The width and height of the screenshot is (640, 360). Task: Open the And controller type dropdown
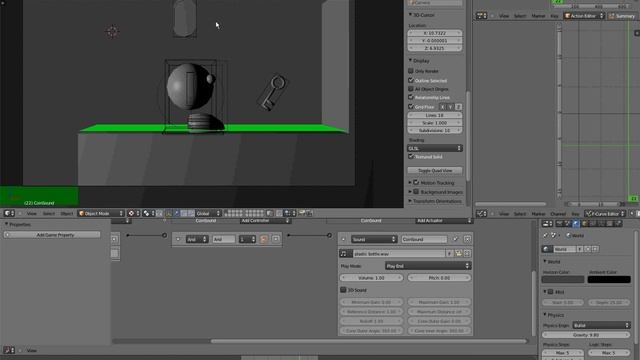197,239
